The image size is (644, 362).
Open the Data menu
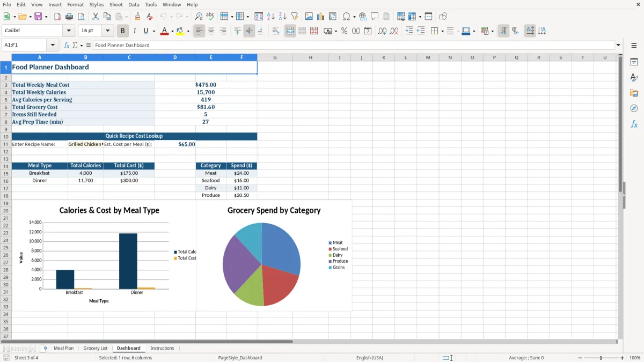[x=134, y=4]
